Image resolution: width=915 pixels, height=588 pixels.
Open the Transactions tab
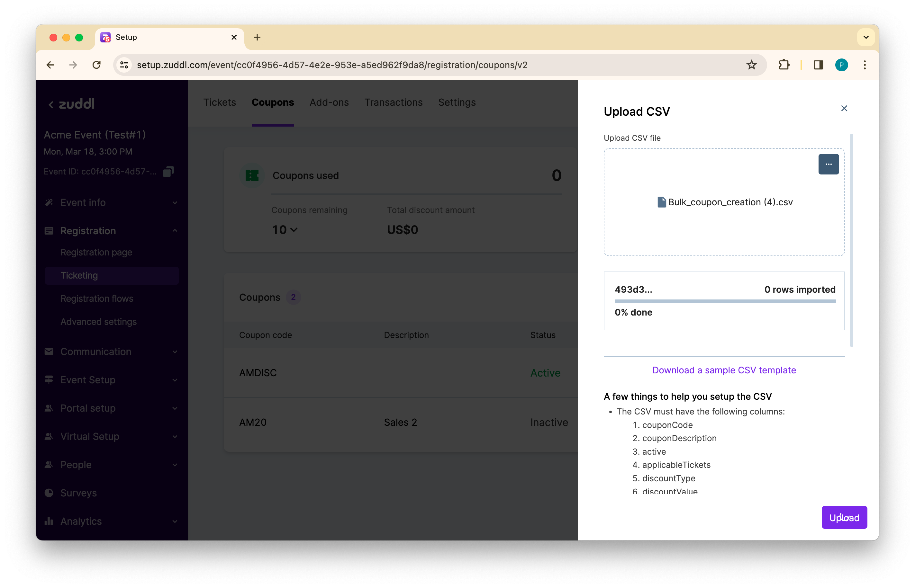(393, 102)
